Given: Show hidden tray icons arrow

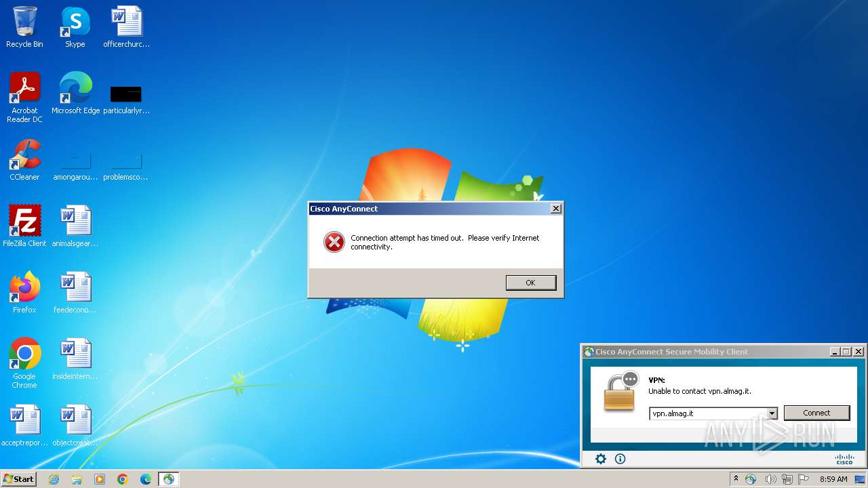Looking at the screenshot, I should [x=736, y=479].
